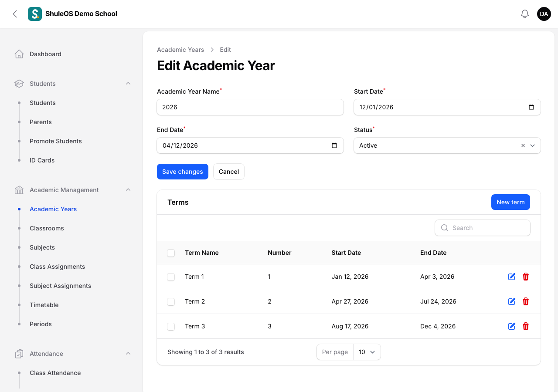Open Subjects in the sidebar
This screenshot has height=392, width=558.
point(42,247)
